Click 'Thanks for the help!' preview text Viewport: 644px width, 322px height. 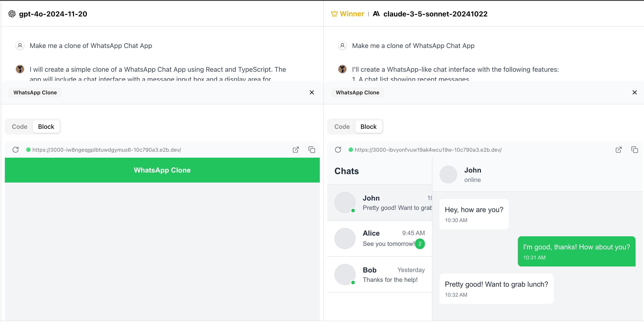coord(390,280)
